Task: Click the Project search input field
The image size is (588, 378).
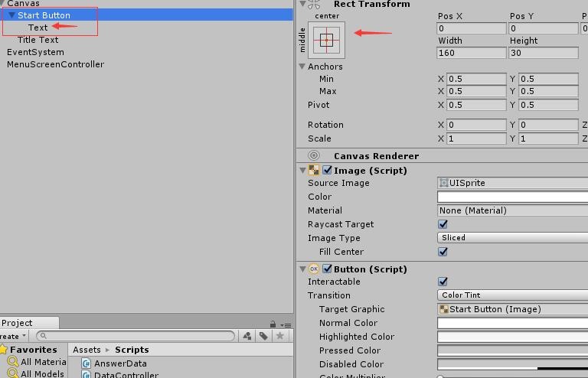Action: click(x=136, y=336)
